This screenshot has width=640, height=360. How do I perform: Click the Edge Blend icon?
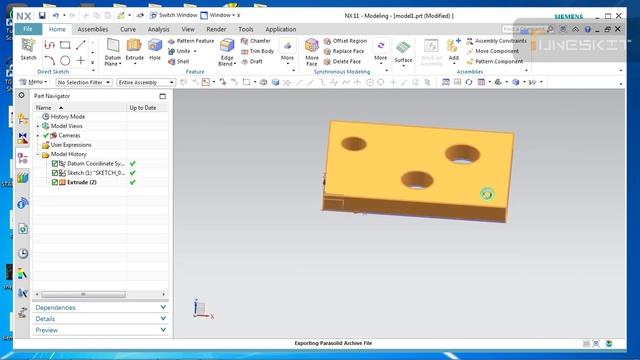(x=227, y=46)
